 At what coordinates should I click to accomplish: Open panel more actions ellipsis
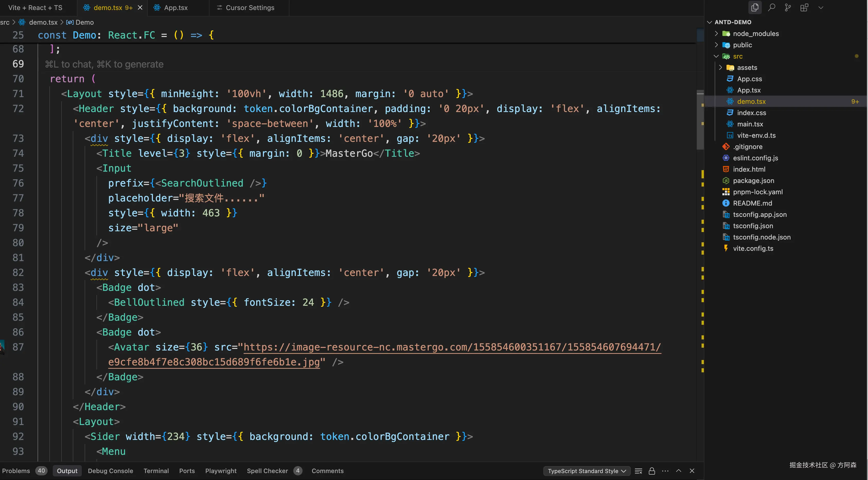pyautogui.click(x=665, y=471)
